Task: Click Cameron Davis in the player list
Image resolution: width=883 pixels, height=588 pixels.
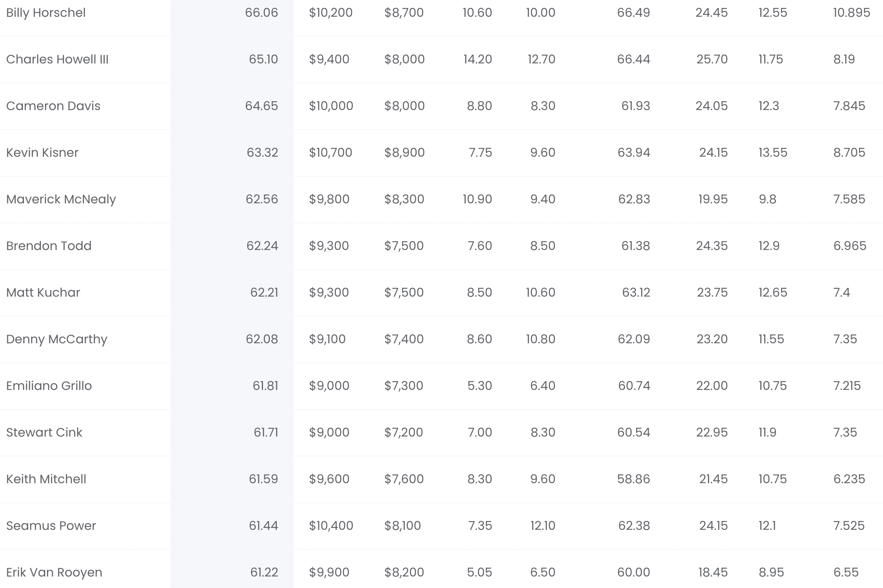Action: pyautogui.click(x=53, y=106)
